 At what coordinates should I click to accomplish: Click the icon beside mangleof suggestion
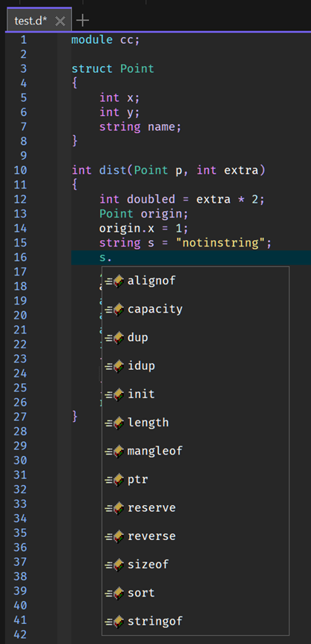point(114,451)
